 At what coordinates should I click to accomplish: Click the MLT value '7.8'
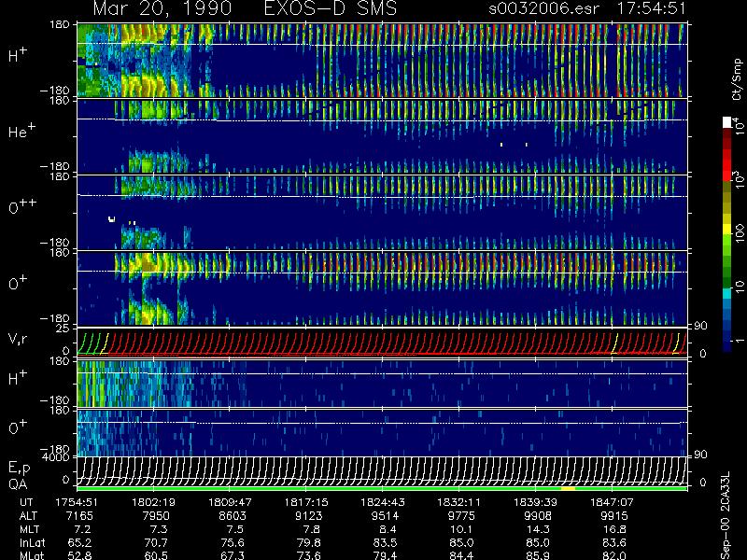[x=312, y=529]
